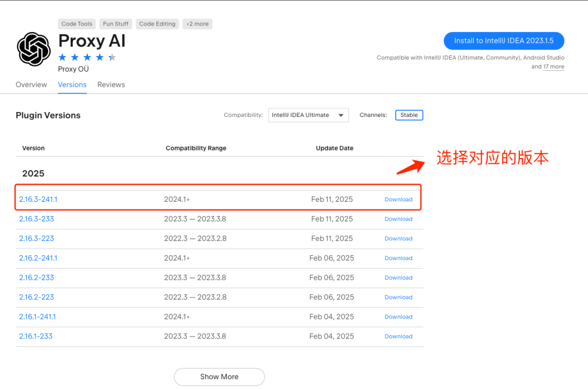Switch to the Overview tab
Image resolution: width=588 pixels, height=389 pixels.
[32, 85]
